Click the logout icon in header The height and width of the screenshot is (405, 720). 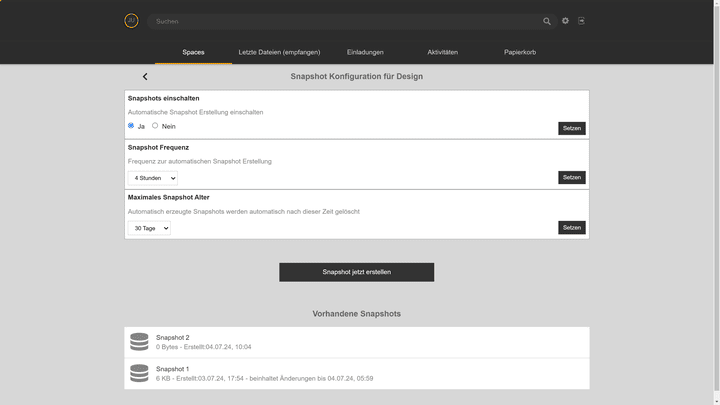[581, 21]
